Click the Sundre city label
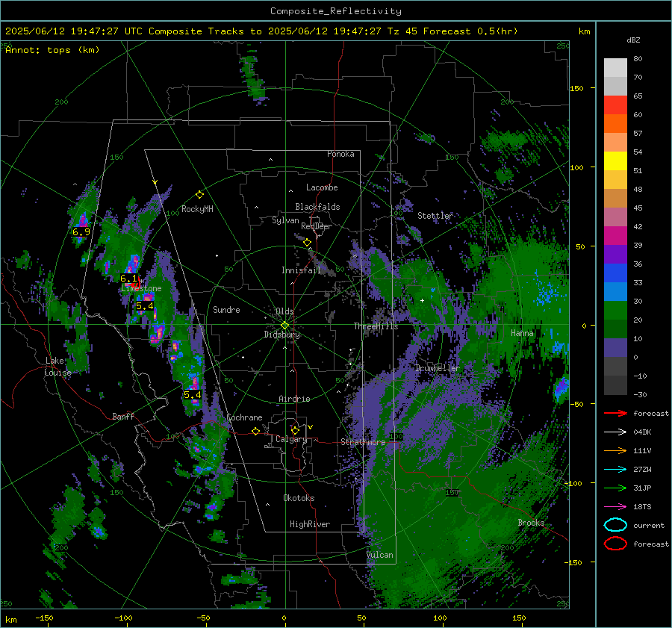672x628 pixels. pos(226,309)
